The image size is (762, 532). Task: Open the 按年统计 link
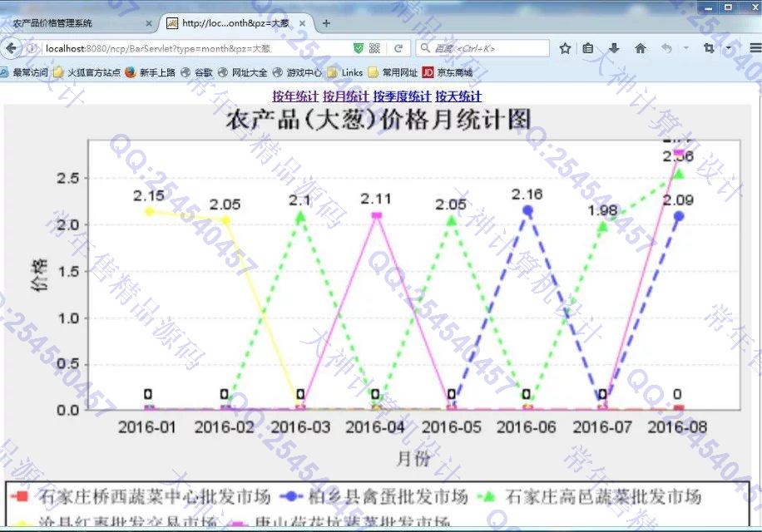pos(295,96)
